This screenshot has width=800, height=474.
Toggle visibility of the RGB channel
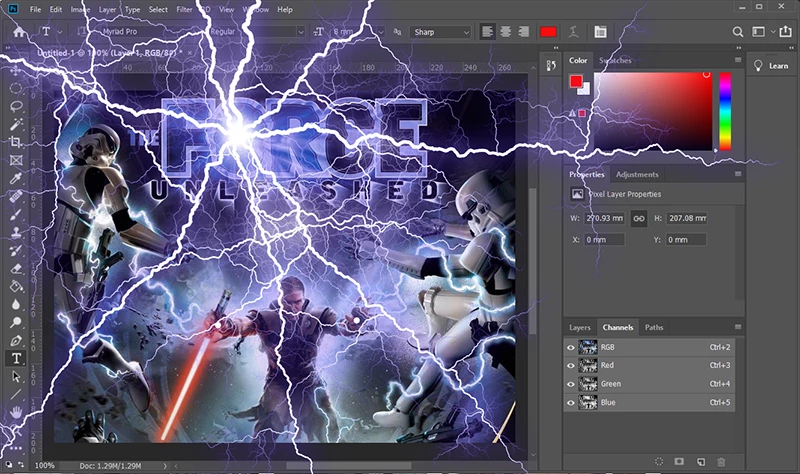click(571, 347)
